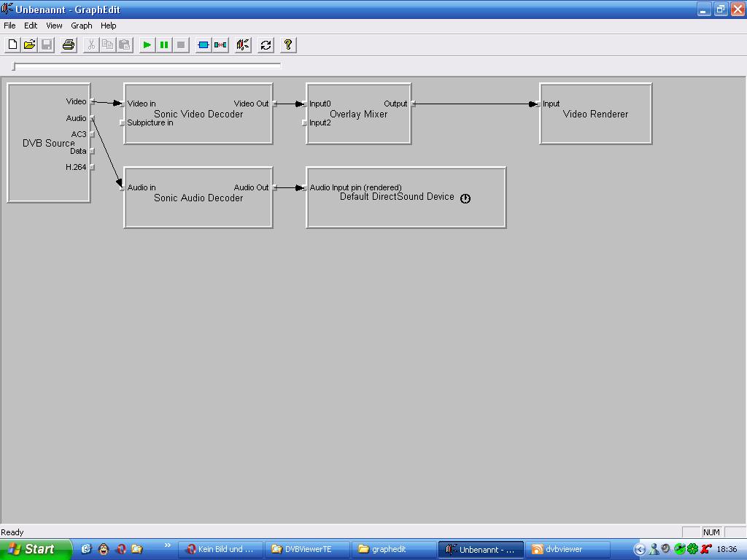This screenshot has height=560, width=747.
Task: Refresh the graph with the circular arrows icon
Action: (266, 44)
